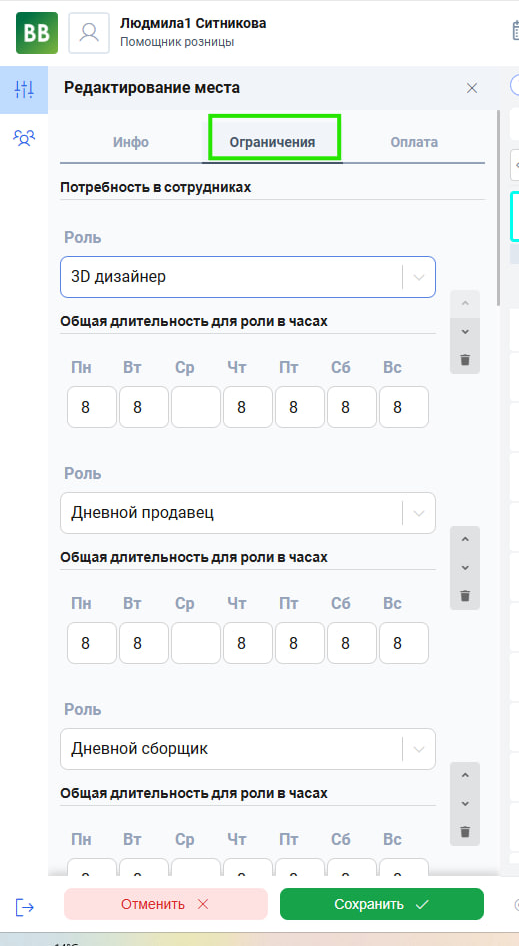This screenshot has width=519, height=946.
Task: Open the Дневной сборщик role dropdown
Action: (419, 749)
